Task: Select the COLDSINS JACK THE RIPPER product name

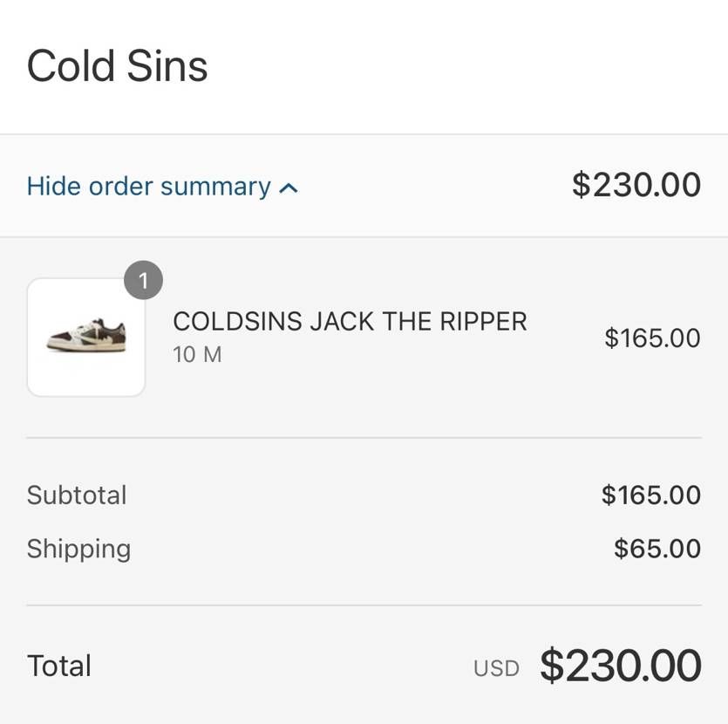Action: pos(350,322)
